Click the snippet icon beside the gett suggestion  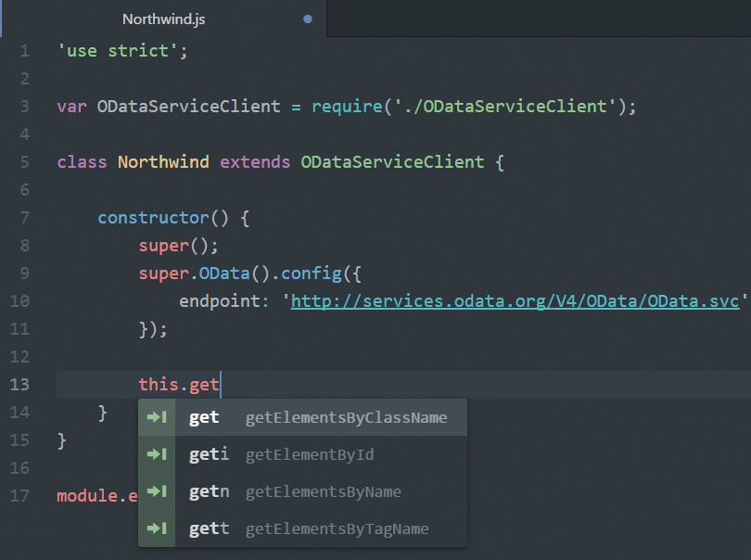158,528
